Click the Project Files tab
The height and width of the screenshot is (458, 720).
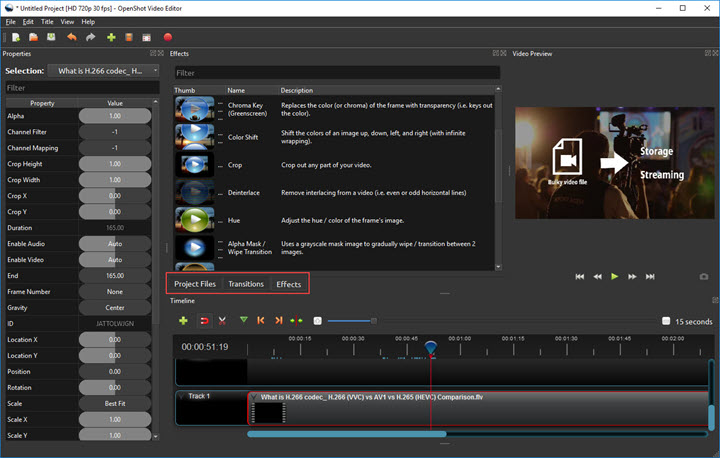click(195, 284)
